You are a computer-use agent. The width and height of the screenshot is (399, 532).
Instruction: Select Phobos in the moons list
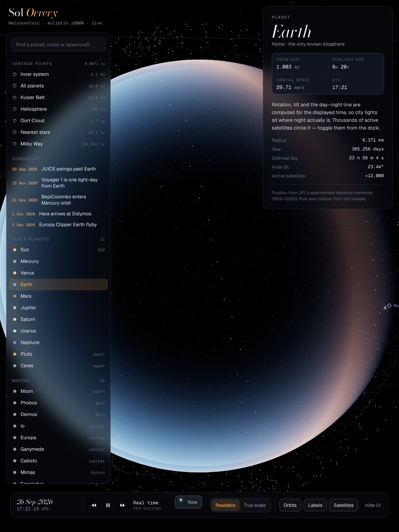pos(58,403)
